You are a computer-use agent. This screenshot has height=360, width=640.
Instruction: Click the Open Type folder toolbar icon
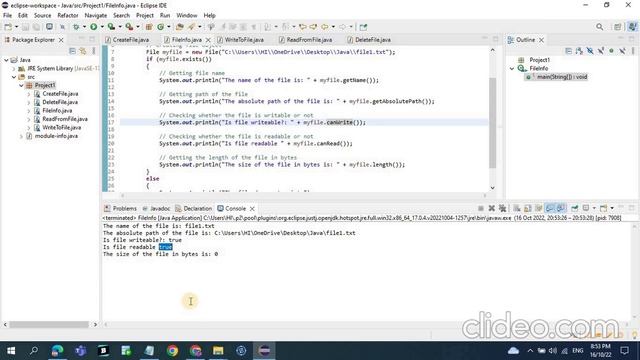[180, 27]
